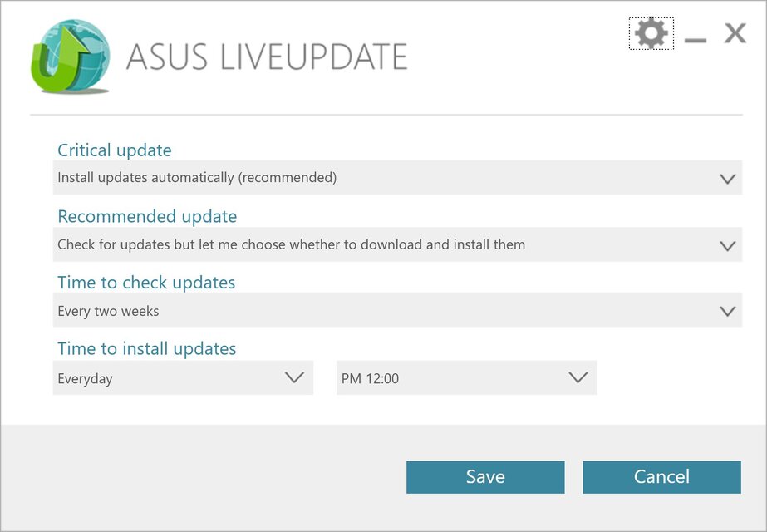Save the LiveUpdate settings

(485, 476)
